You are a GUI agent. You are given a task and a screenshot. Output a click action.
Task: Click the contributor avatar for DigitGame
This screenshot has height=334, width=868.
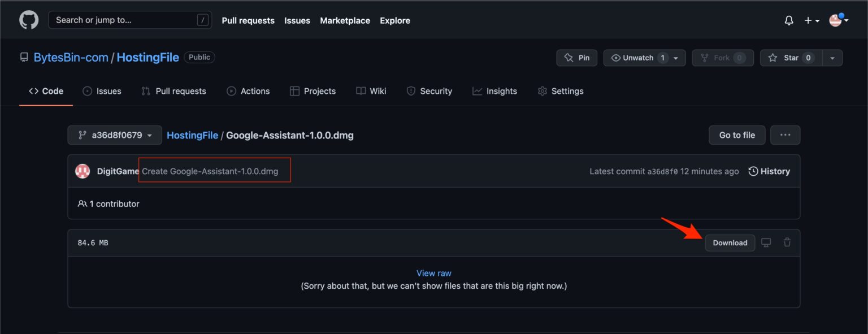coord(83,171)
